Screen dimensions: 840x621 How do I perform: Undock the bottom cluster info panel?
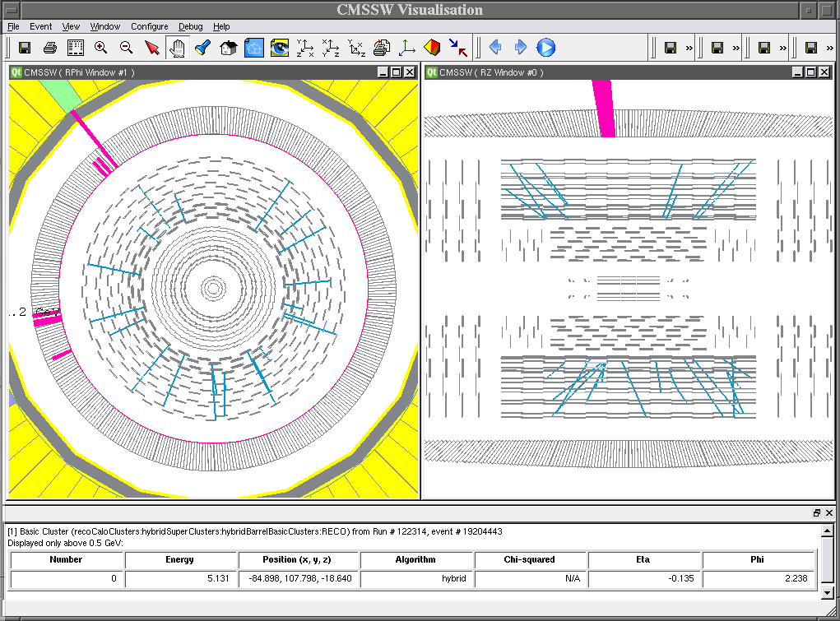(x=817, y=512)
